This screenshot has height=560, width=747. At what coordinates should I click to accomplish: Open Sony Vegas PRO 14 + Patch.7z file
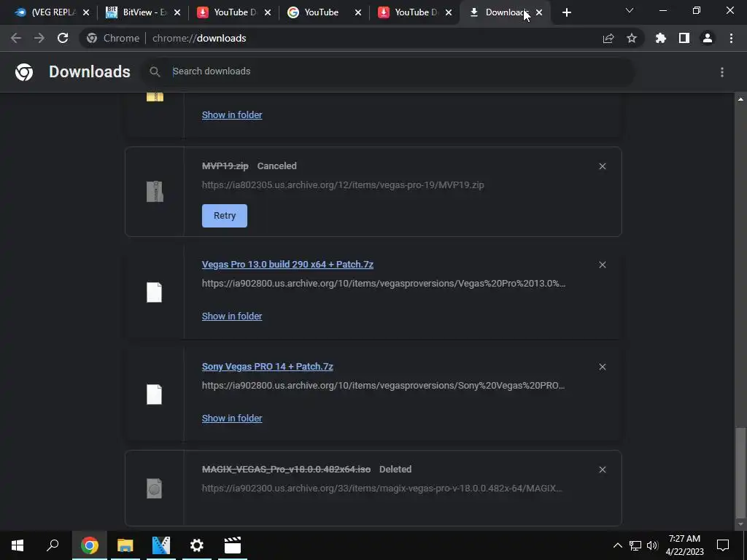pos(267,366)
